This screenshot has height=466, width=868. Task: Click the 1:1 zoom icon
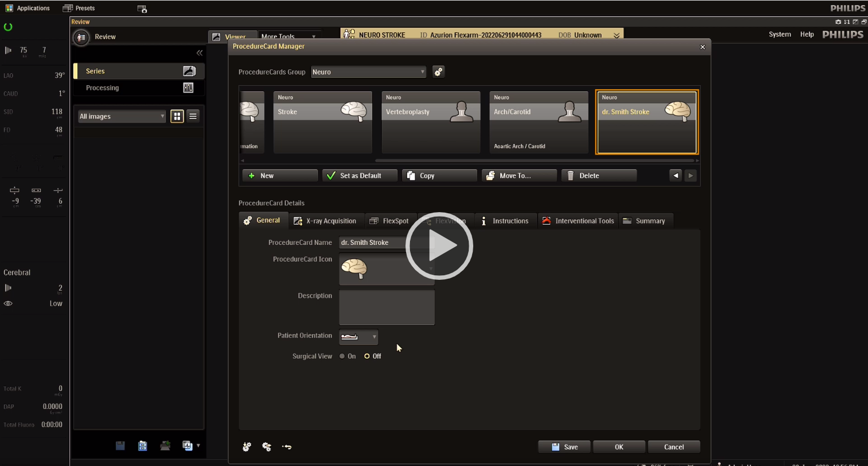pyautogui.click(x=847, y=22)
